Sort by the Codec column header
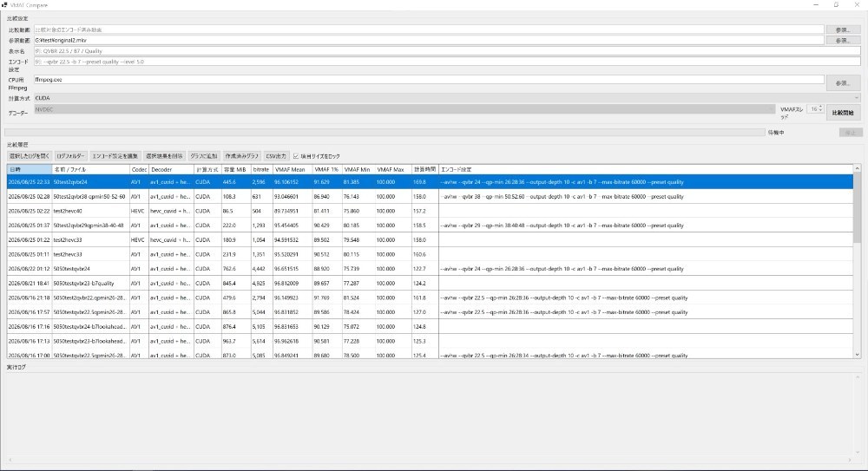Viewport: 868px width, 471px height. click(139, 169)
